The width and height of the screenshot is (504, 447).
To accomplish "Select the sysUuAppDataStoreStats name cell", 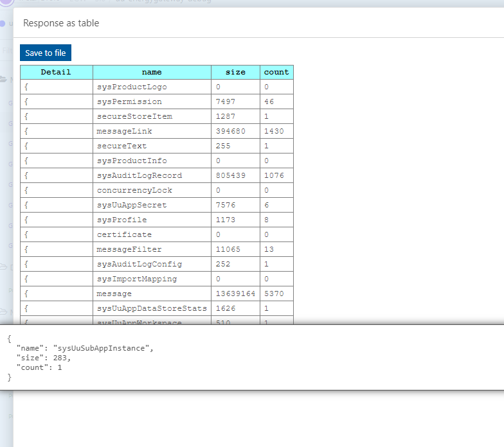I will [152, 308].
